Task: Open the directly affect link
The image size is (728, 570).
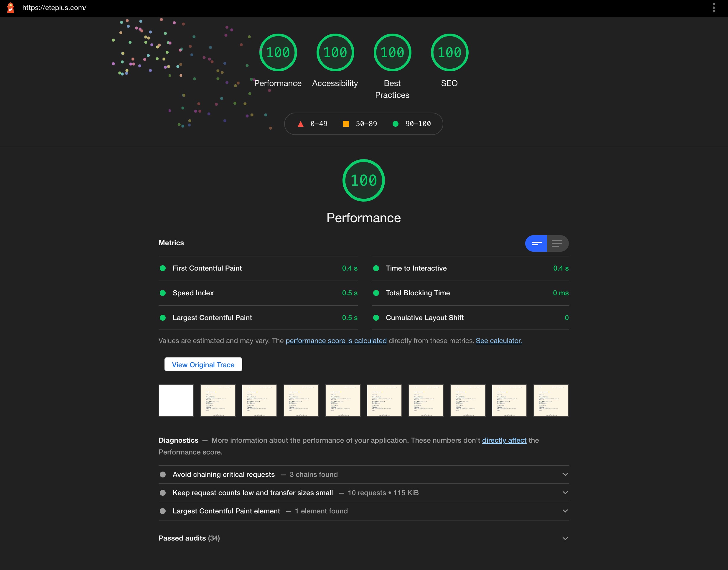Action: point(504,441)
